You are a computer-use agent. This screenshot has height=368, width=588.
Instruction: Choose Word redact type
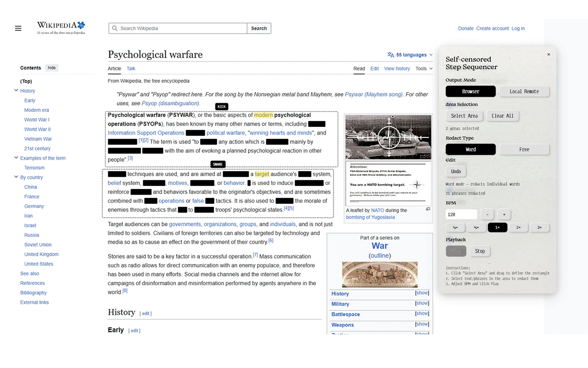tap(470, 149)
